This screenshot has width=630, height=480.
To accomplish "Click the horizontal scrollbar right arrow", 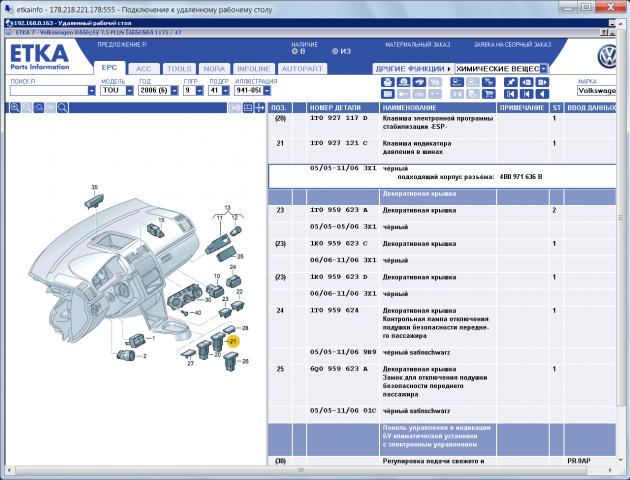I will tap(610, 470).
